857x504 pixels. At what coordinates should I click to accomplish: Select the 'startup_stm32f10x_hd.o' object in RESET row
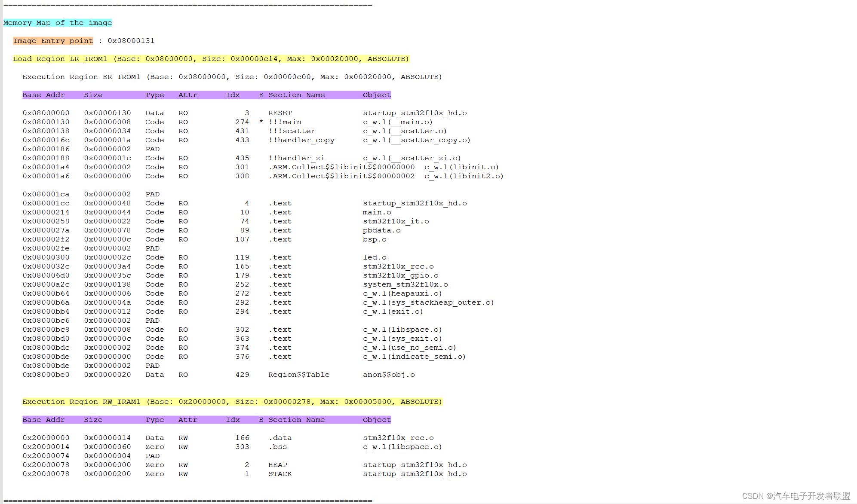point(415,113)
